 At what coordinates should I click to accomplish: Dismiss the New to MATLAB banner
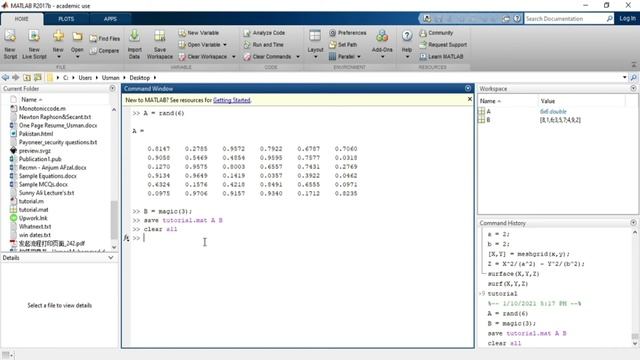pyautogui.click(x=469, y=99)
